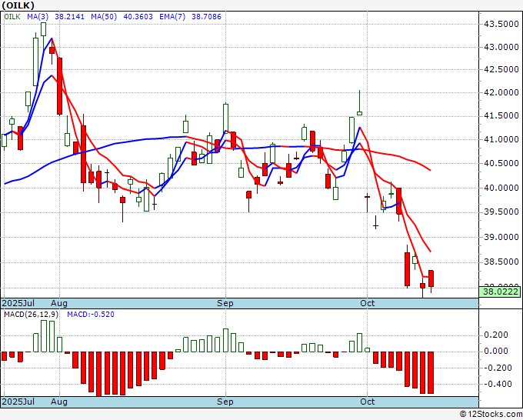Click the MACD(26,12,9) indicator label
The image size is (523, 420).
click(x=31, y=315)
